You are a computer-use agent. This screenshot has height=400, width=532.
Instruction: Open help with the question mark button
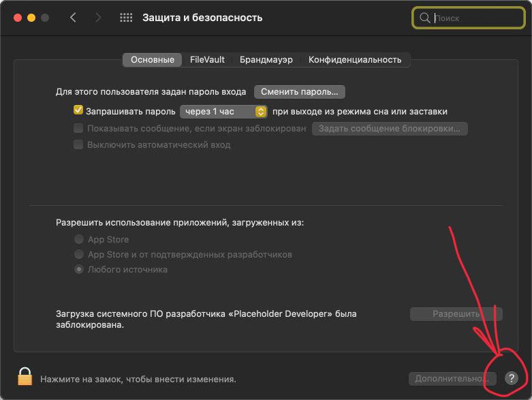[x=512, y=378]
